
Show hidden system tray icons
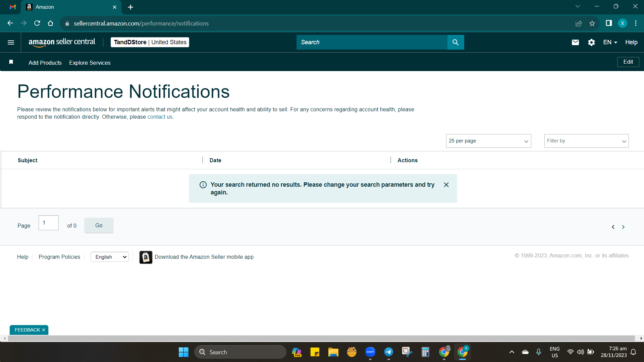point(512,352)
